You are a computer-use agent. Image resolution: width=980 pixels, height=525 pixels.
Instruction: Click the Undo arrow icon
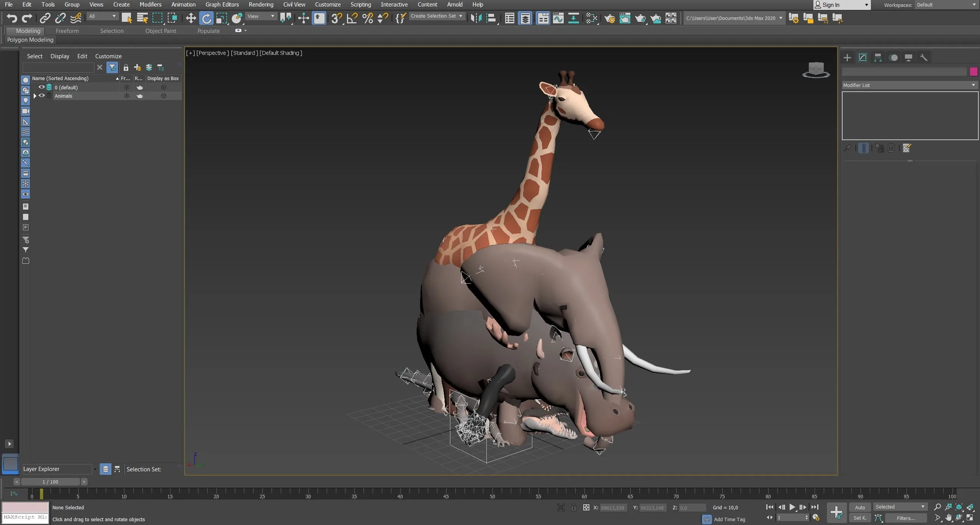12,18
